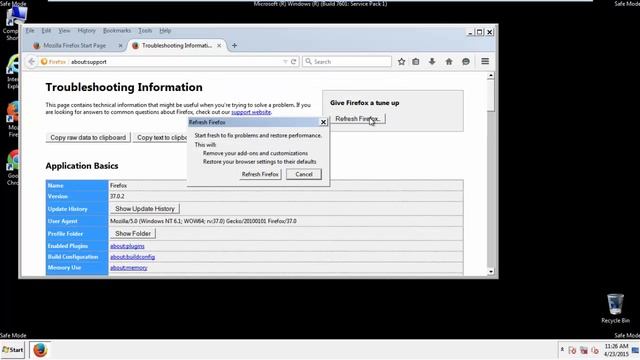
Task: Click the back arrow navigation button
Action: pos(31,62)
